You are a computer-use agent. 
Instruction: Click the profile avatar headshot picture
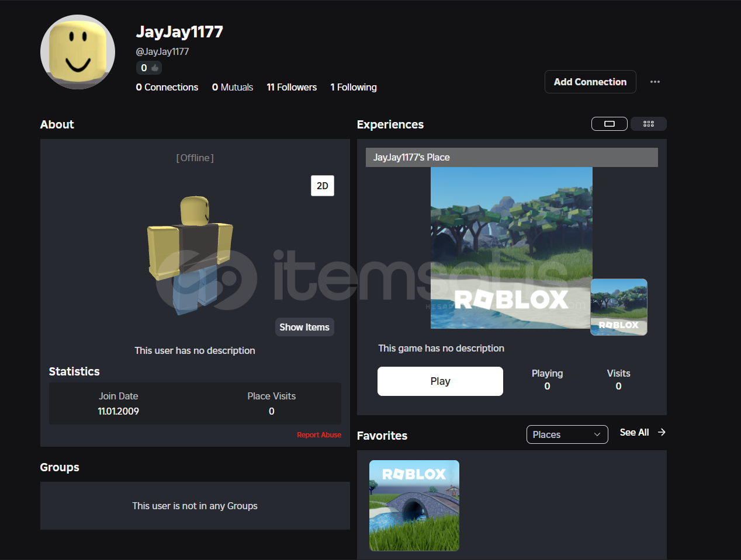click(78, 52)
